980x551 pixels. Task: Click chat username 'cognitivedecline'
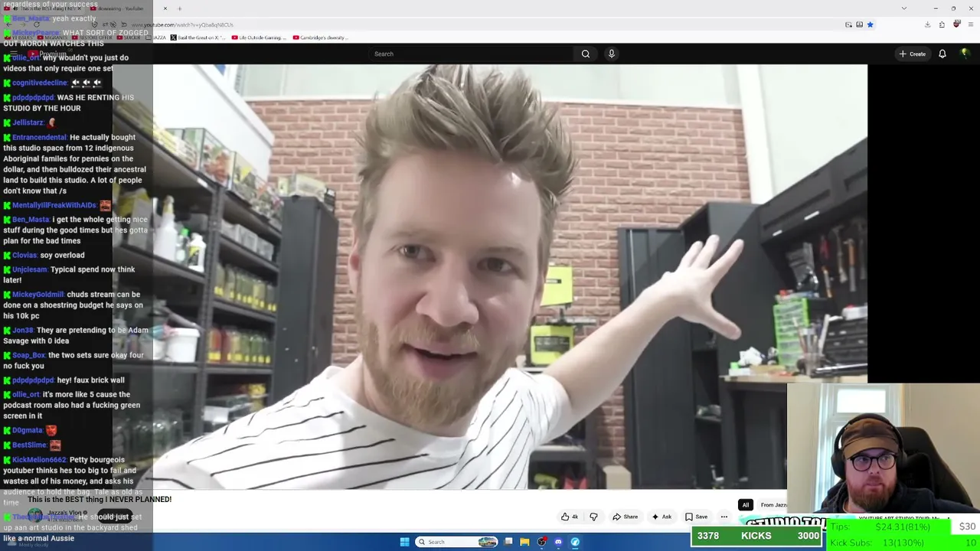pos(39,83)
